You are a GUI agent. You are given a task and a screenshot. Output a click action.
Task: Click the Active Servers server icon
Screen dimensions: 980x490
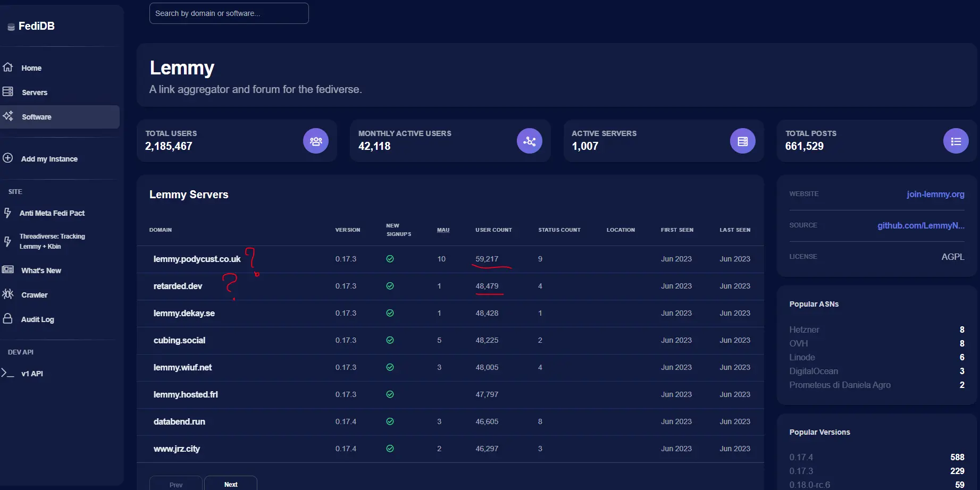tap(743, 141)
